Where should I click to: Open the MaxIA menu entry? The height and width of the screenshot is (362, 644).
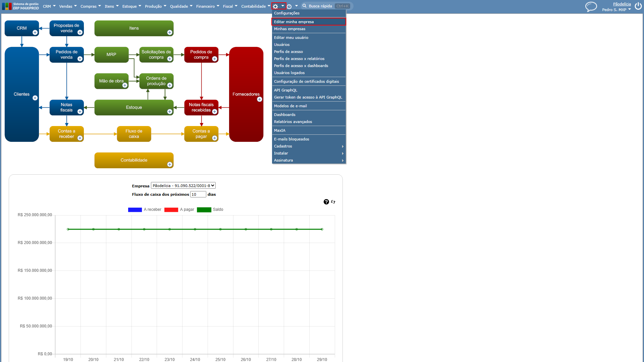pyautogui.click(x=309, y=130)
